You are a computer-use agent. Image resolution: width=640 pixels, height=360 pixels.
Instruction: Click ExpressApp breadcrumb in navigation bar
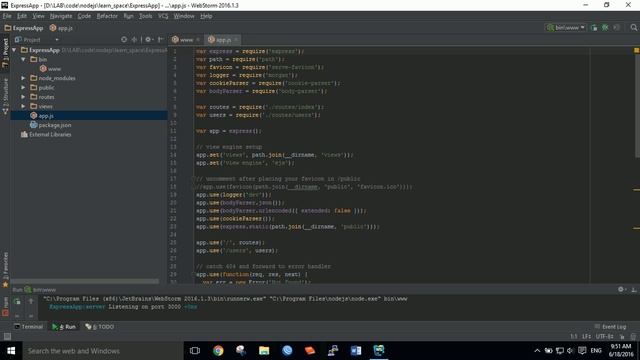pos(24,28)
